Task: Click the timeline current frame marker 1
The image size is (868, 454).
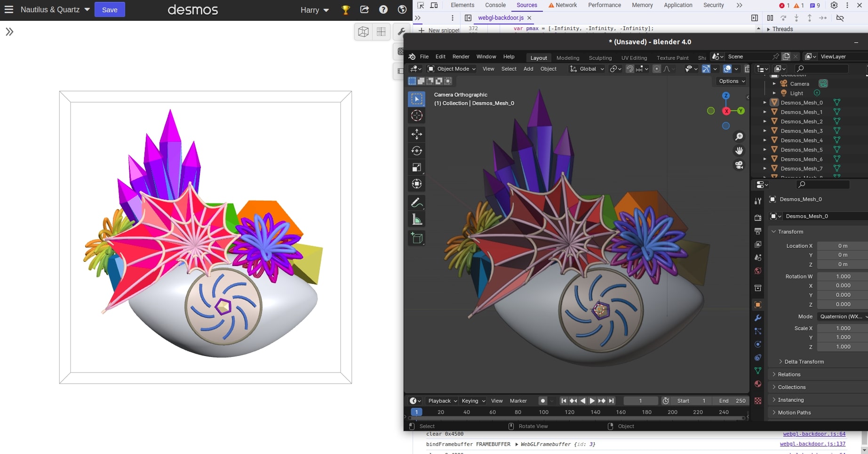Action: [x=416, y=412]
